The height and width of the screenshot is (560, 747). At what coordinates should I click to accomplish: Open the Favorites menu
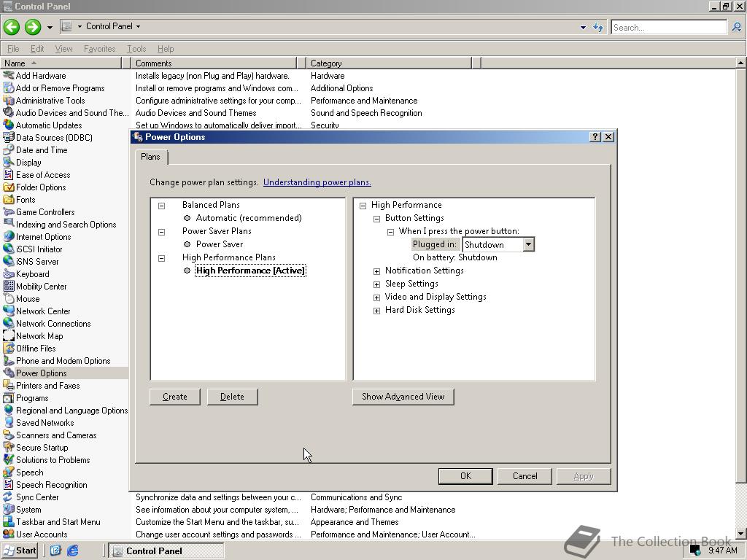click(99, 49)
